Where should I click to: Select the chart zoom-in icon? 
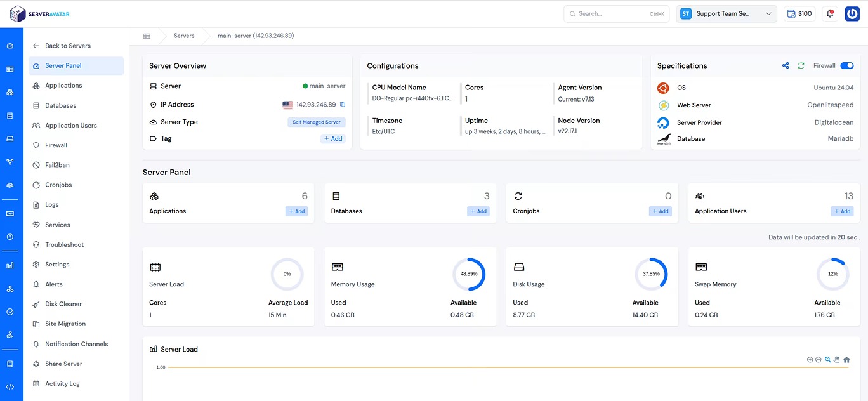click(810, 359)
